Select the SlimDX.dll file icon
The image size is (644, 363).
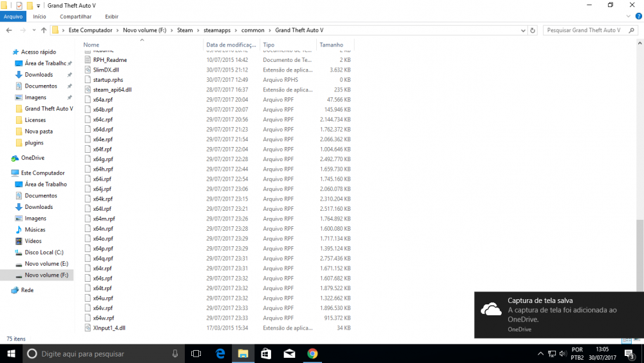tap(88, 70)
